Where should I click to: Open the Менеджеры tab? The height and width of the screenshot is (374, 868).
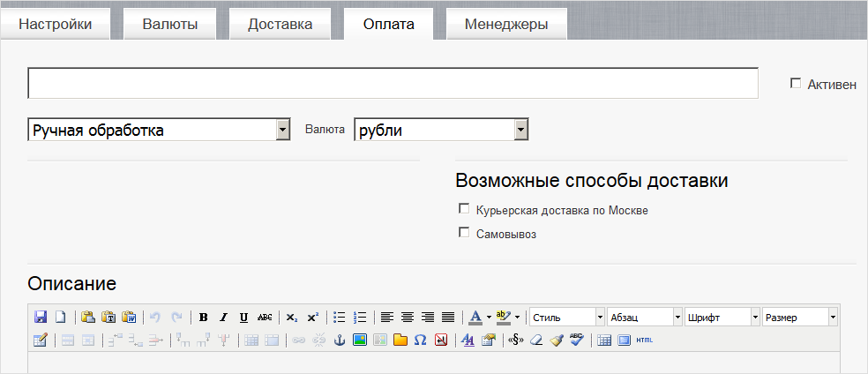click(x=506, y=24)
